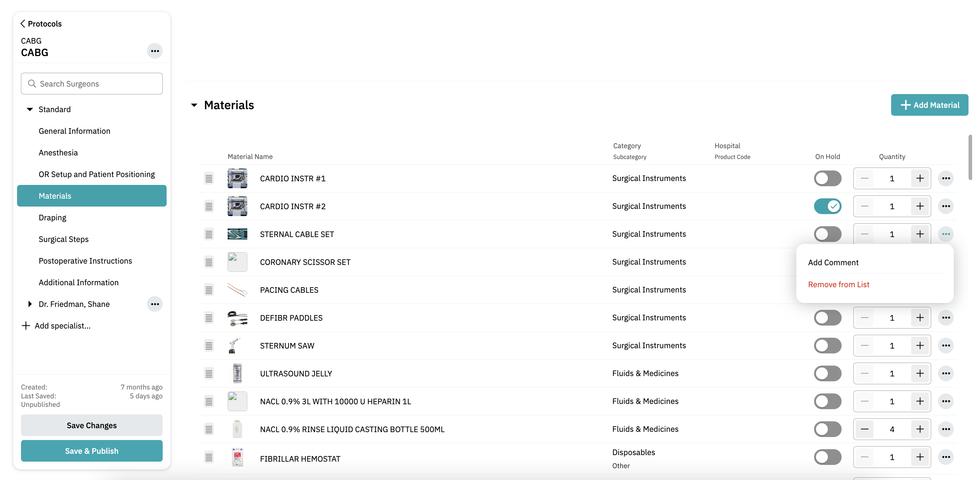Click the Search Surgeons input field

point(92,84)
